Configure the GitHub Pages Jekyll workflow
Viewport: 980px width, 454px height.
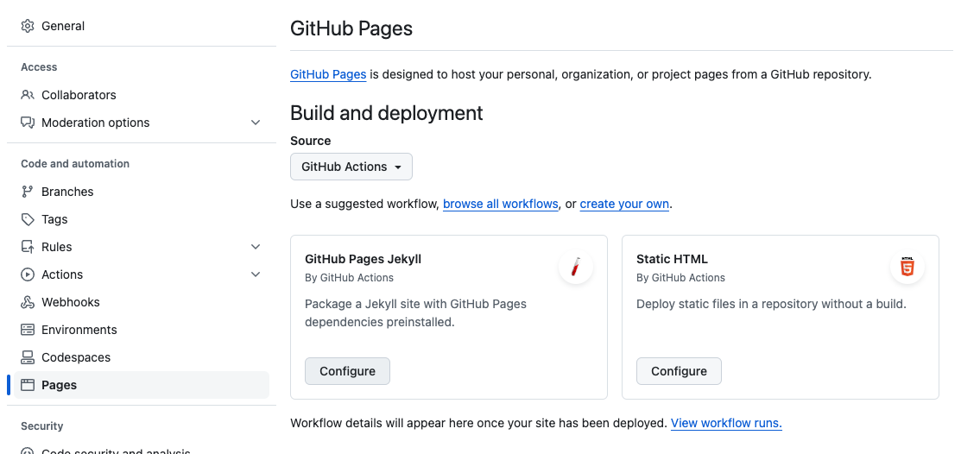(347, 371)
